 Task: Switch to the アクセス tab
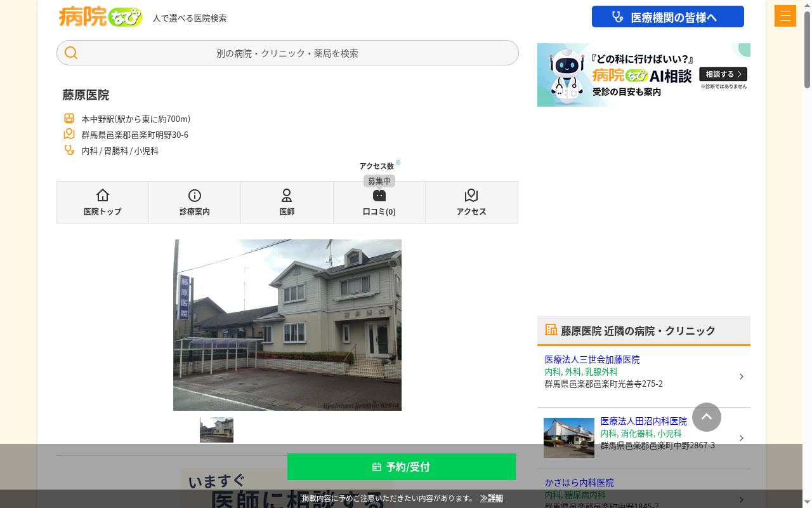pos(471,202)
